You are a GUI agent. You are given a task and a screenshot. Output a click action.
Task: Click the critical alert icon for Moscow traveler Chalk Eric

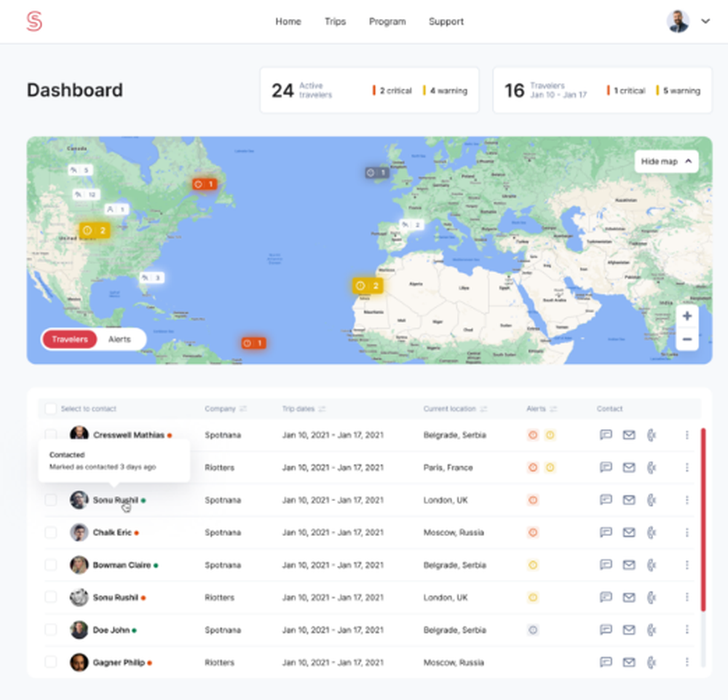[533, 532]
